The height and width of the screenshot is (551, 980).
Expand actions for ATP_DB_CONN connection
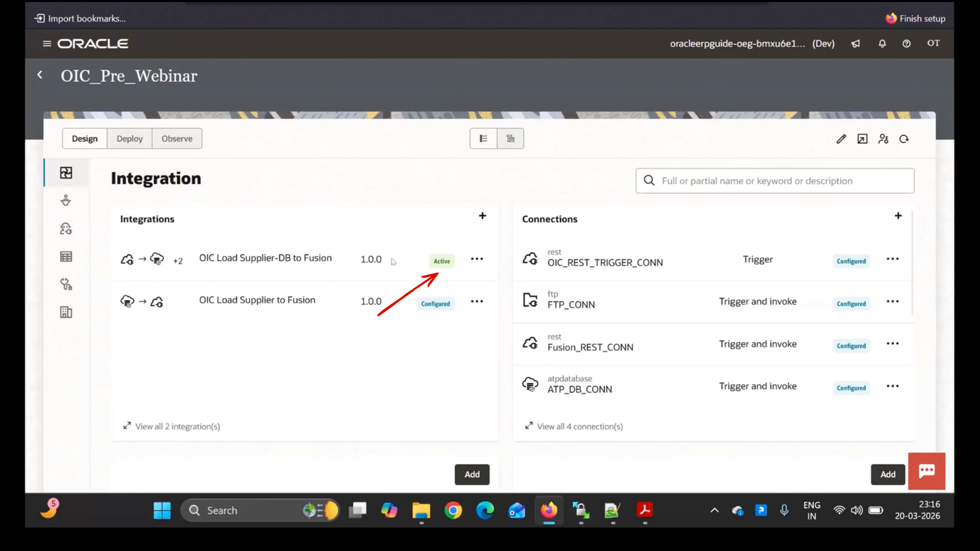(x=893, y=386)
